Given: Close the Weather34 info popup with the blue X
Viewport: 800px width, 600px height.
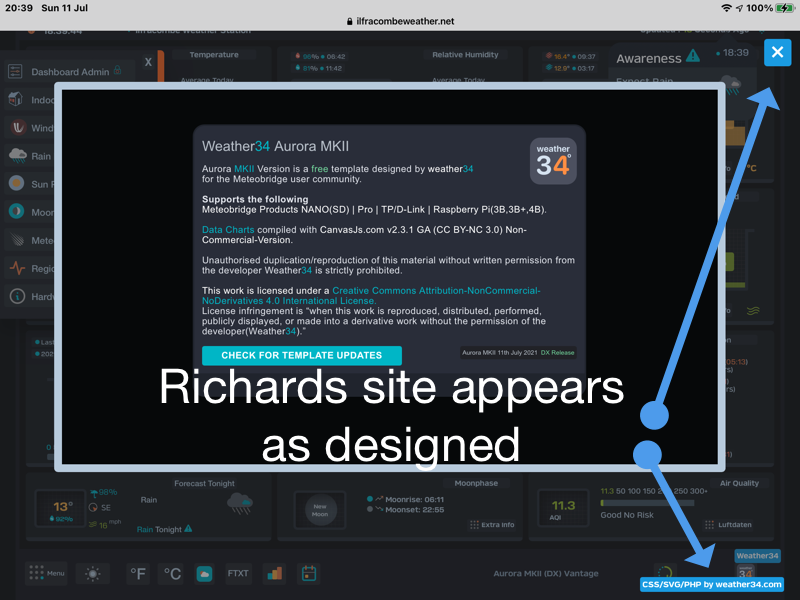Looking at the screenshot, I should [x=777, y=52].
